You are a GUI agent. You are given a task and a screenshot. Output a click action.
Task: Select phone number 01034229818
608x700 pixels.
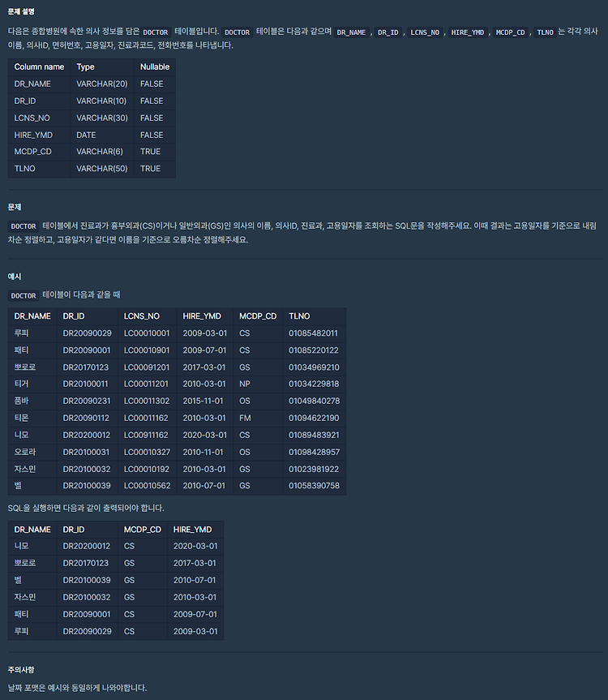314,384
